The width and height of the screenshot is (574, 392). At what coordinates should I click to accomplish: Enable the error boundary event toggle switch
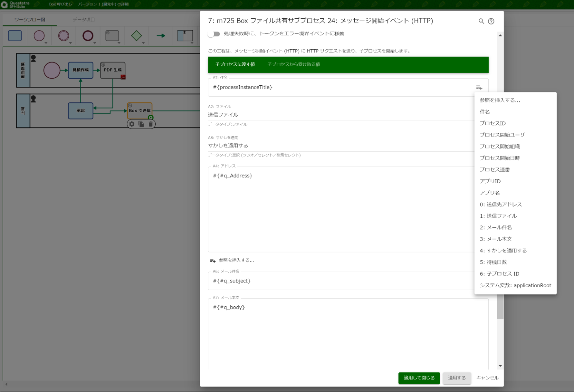point(214,34)
